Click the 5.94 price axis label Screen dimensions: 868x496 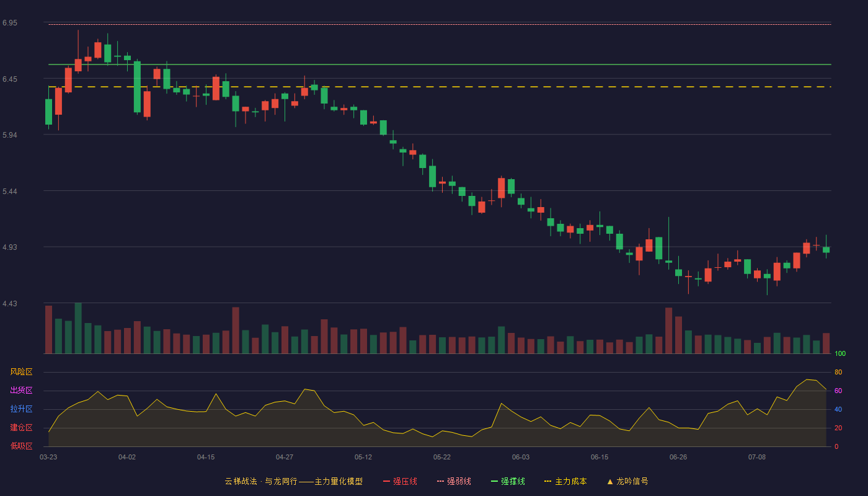tap(10, 135)
